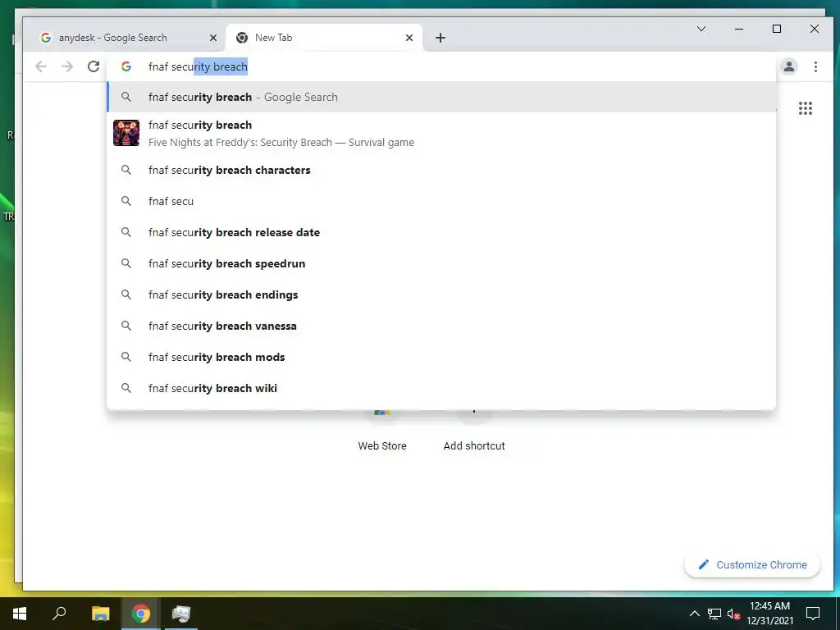Open Chrome three-dot menu
840x630 pixels.
tap(815, 66)
